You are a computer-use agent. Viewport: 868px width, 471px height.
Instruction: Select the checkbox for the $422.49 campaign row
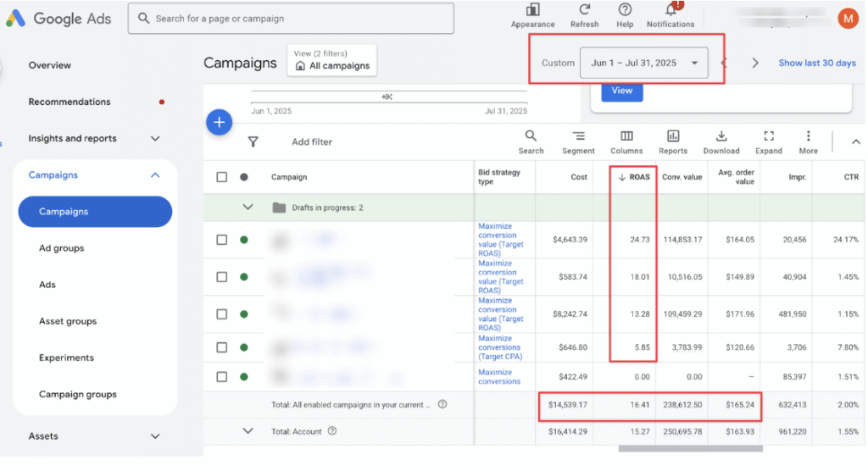point(222,377)
